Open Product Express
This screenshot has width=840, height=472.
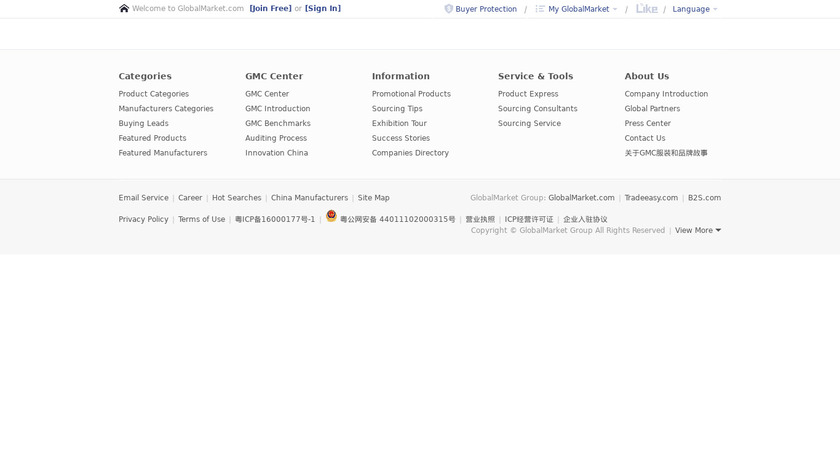click(x=528, y=94)
